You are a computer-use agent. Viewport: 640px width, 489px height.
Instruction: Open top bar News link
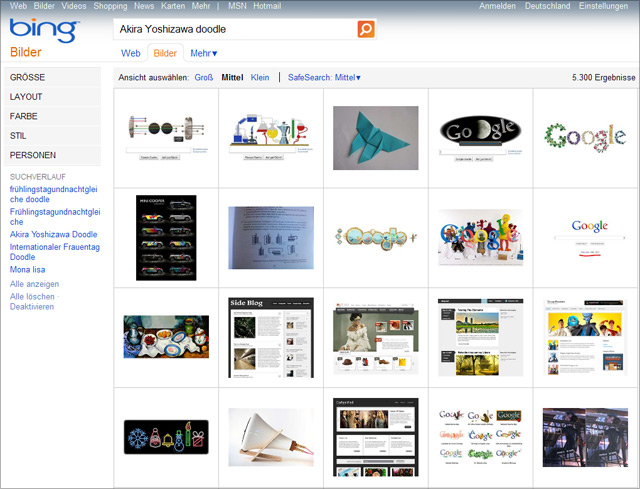coord(144,6)
